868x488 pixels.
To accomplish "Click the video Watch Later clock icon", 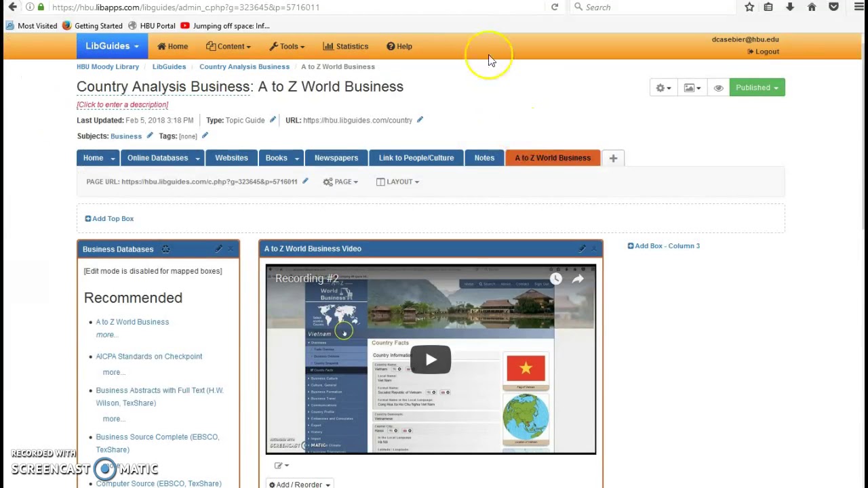I will tap(556, 279).
